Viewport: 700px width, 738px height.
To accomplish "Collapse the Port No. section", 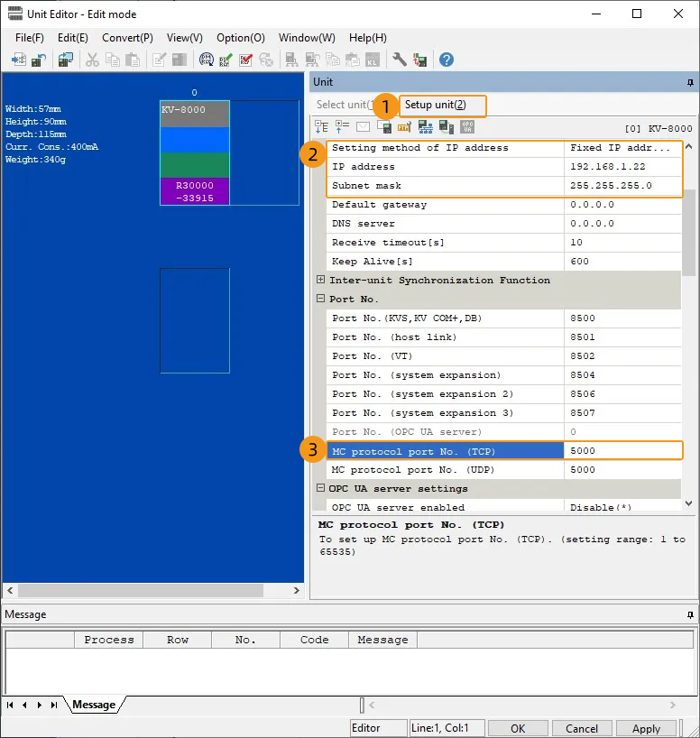I will (x=321, y=300).
